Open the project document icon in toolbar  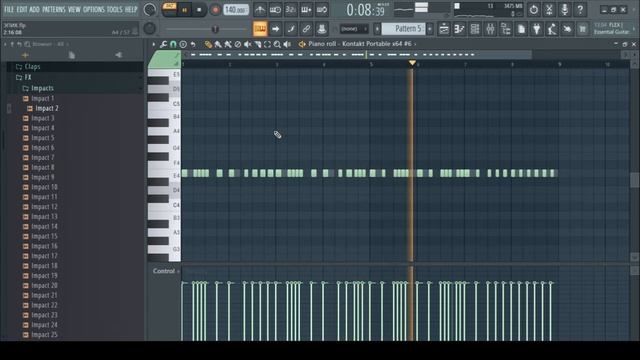click(521, 29)
